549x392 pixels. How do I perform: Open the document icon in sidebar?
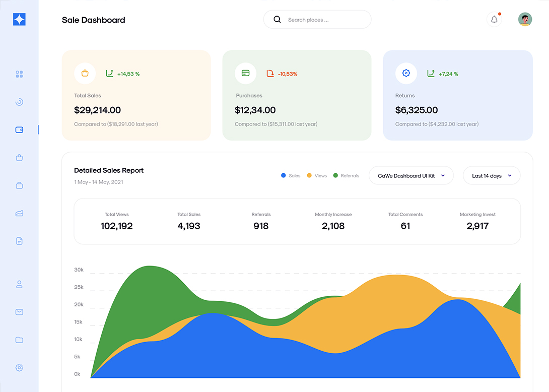click(19, 241)
